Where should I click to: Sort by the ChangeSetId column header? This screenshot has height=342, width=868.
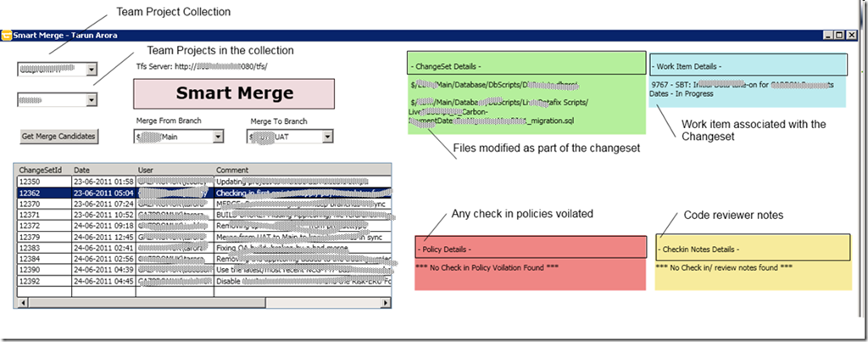point(42,170)
